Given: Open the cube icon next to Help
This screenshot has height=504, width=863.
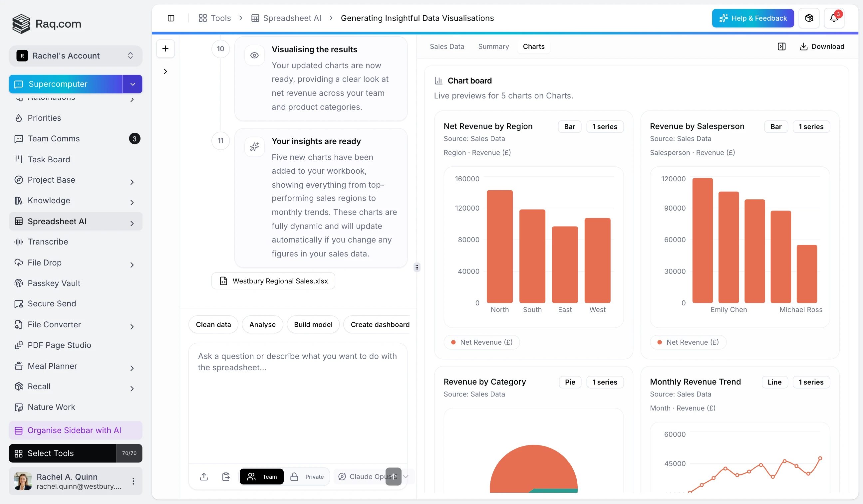Looking at the screenshot, I should pyautogui.click(x=809, y=18).
